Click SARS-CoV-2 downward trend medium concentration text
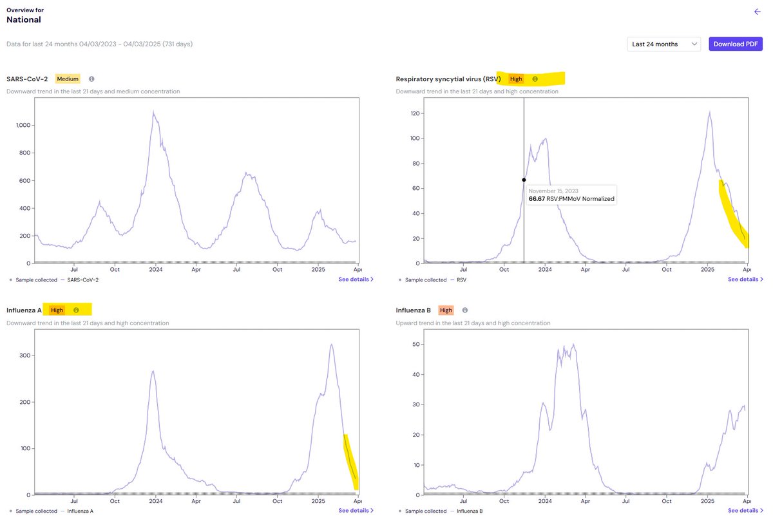 click(93, 91)
